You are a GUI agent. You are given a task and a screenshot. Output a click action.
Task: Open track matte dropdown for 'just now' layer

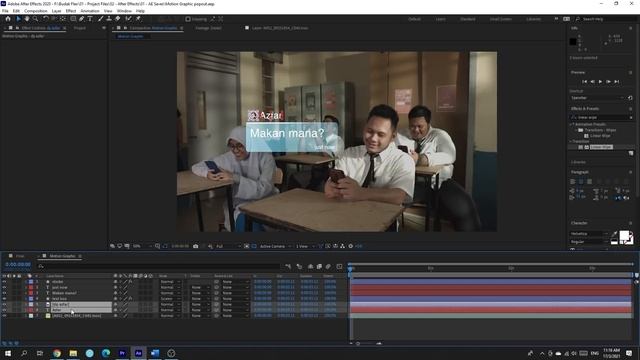[x=200, y=287]
